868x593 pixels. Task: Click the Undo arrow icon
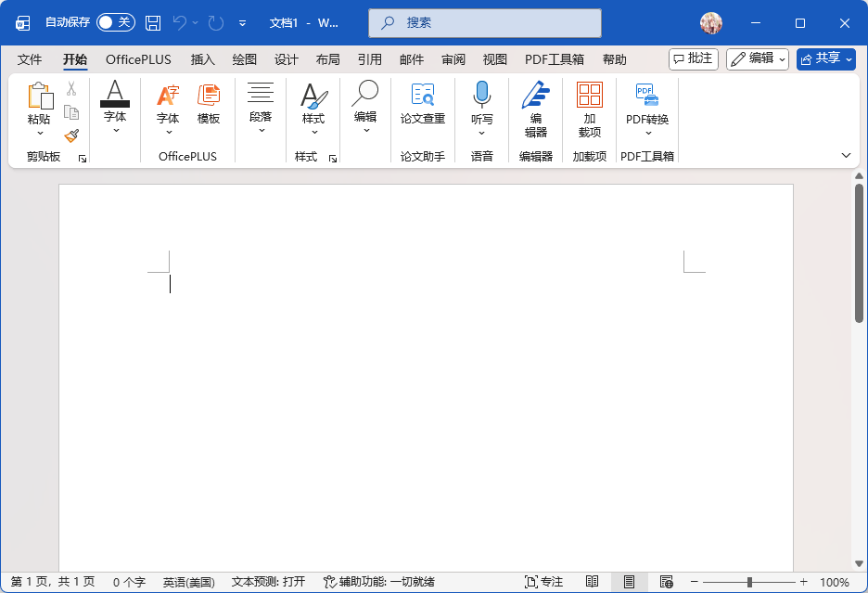[x=179, y=22]
